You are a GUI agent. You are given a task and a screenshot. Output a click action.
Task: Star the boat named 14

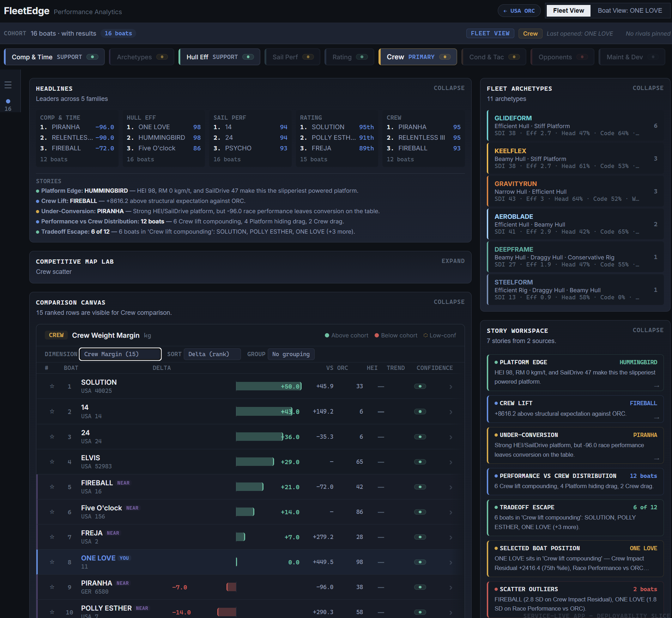click(x=52, y=411)
